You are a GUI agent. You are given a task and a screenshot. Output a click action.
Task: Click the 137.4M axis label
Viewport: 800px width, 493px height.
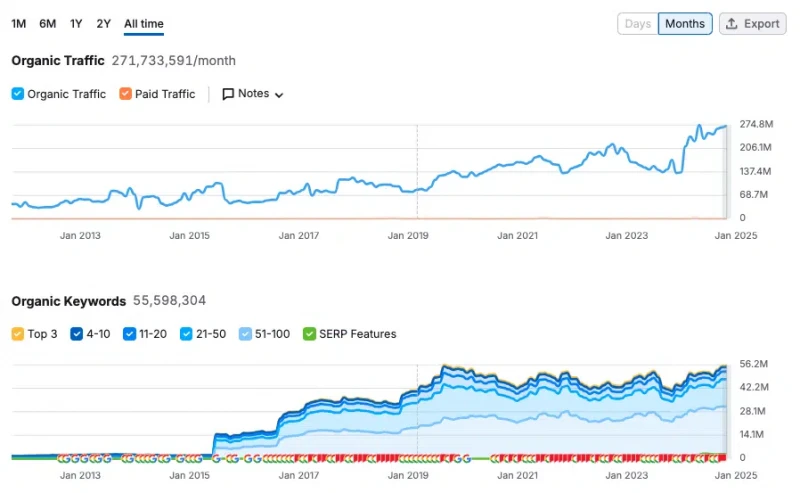755,171
